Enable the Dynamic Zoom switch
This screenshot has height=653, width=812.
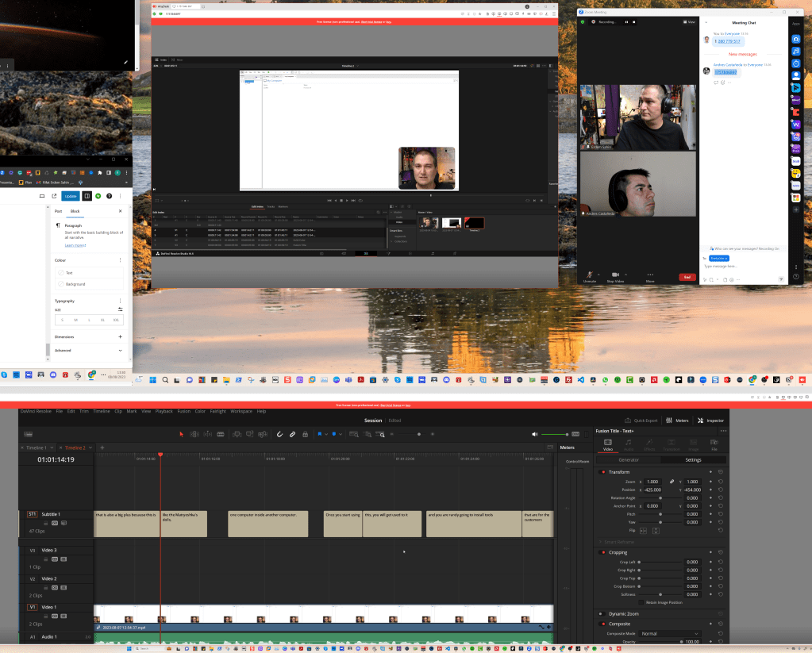point(601,613)
